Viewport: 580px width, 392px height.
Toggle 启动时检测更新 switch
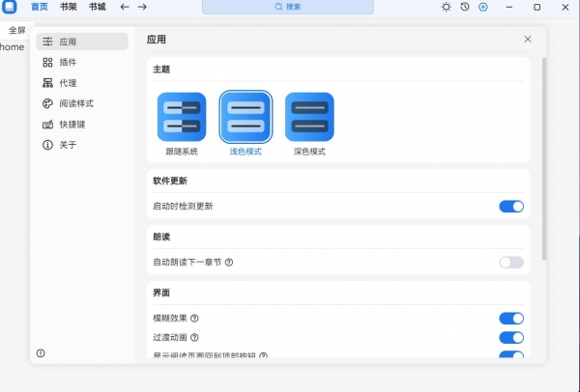(511, 207)
